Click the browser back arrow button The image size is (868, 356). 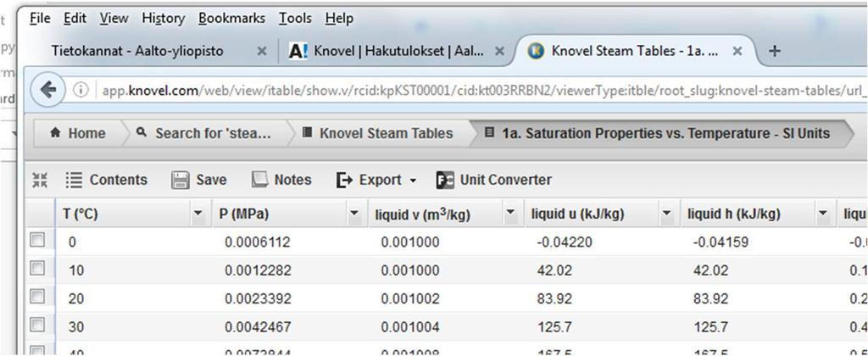[x=48, y=89]
